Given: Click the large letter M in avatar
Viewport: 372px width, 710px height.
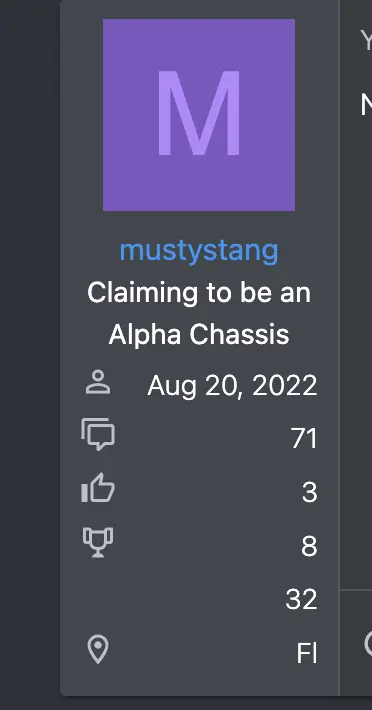Looking at the screenshot, I should [199, 114].
